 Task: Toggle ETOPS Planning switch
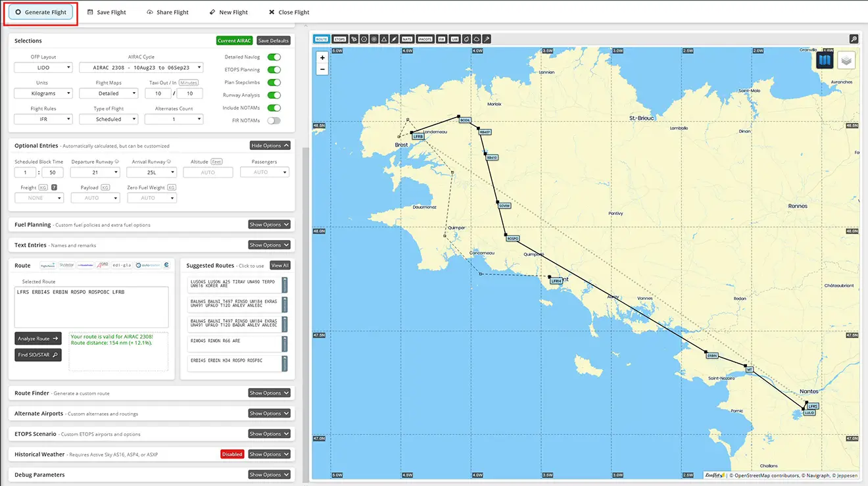(274, 70)
